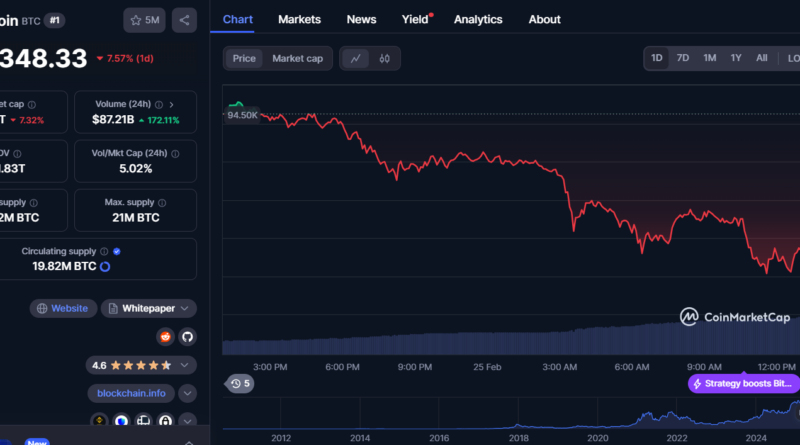Switch to line chart view icon
This screenshot has height=445, width=800.
[x=356, y=59]
